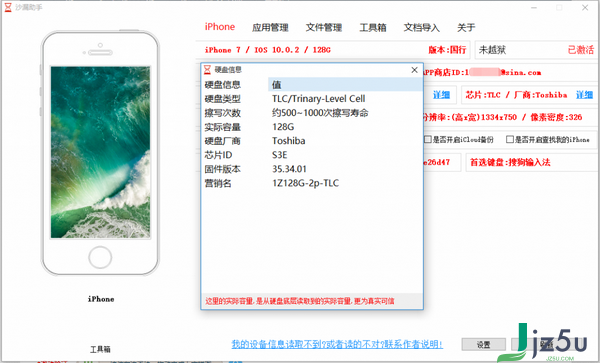Click the 设置 button

click(484, 345)
